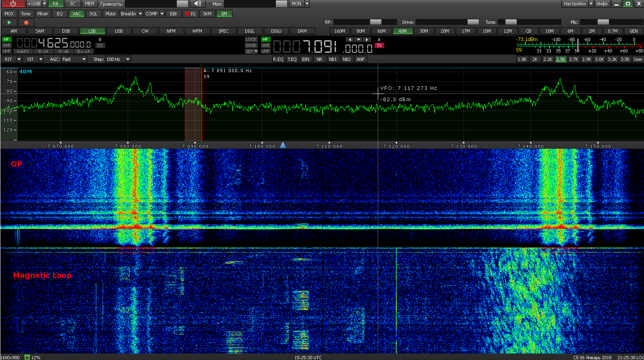Screen dimensions: 644x360
Task: Open the SET dropdown
Action: point(251,51)
